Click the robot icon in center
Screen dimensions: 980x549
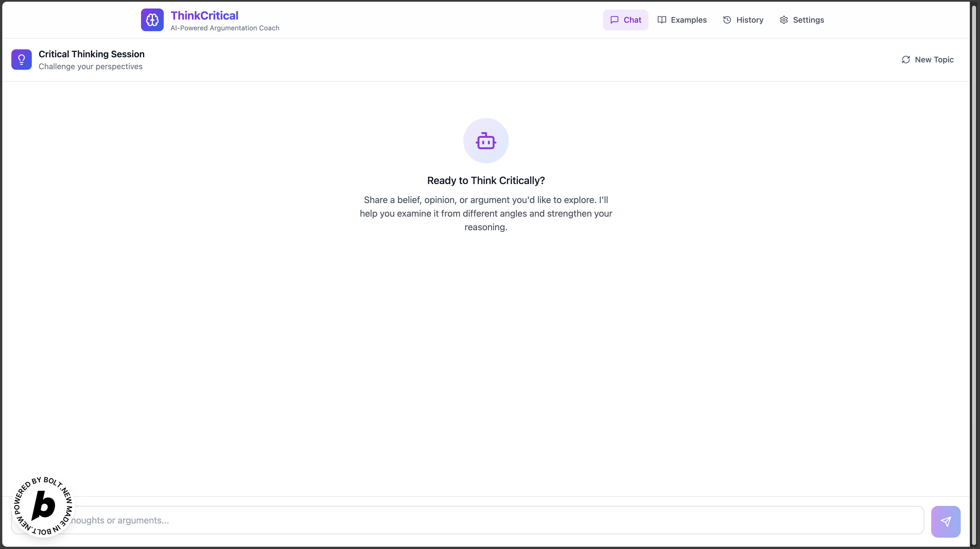[x=486, y=141]
